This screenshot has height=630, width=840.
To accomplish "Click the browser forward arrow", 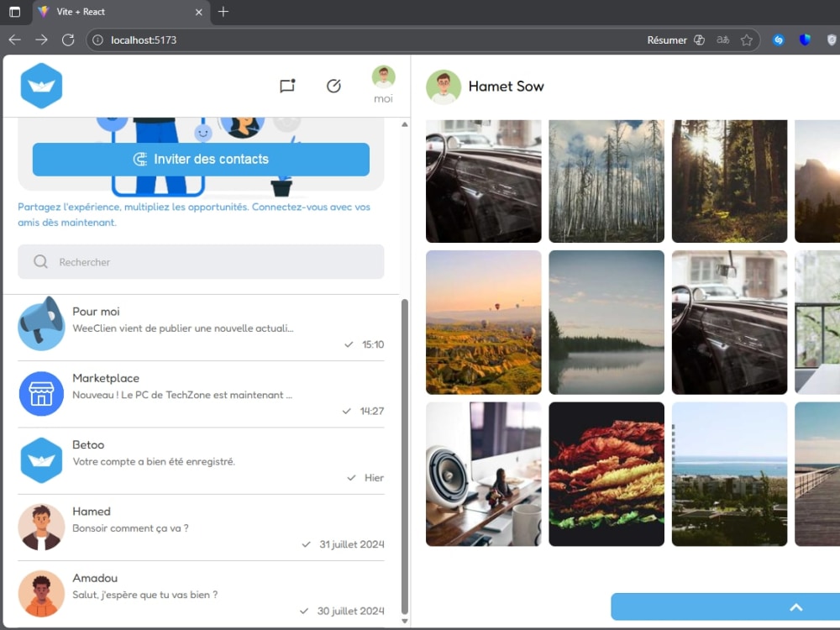I will (41, 40).
